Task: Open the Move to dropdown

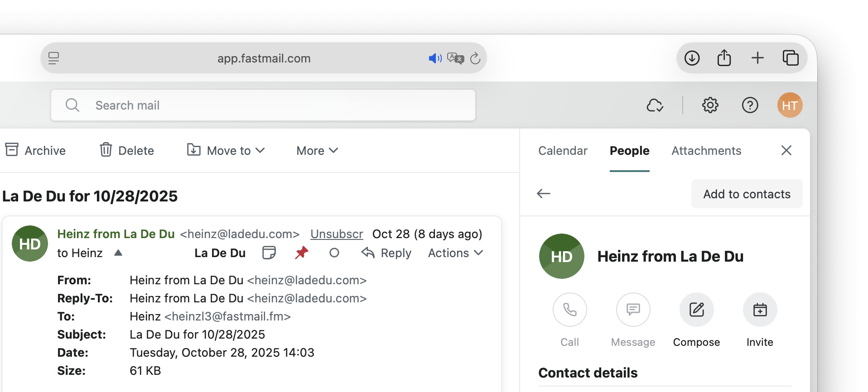Action: coord(226,150)
